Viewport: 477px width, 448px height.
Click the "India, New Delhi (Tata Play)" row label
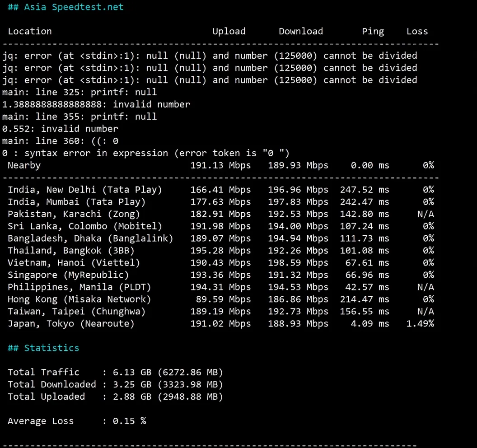84,190
